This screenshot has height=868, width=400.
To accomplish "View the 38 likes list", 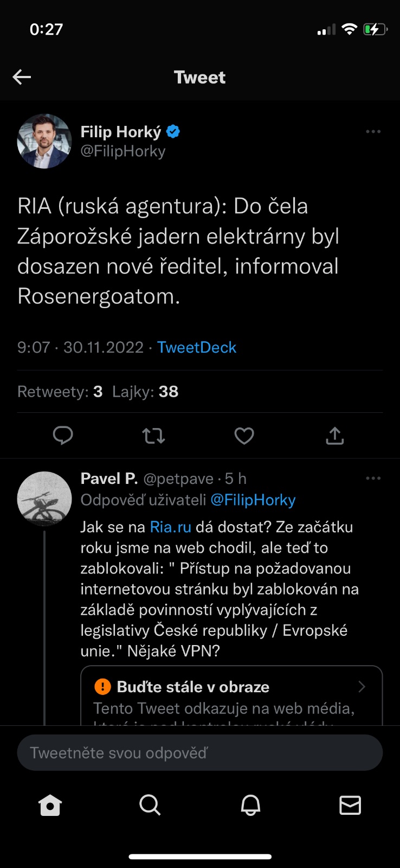I will click(x=145, y=392).
